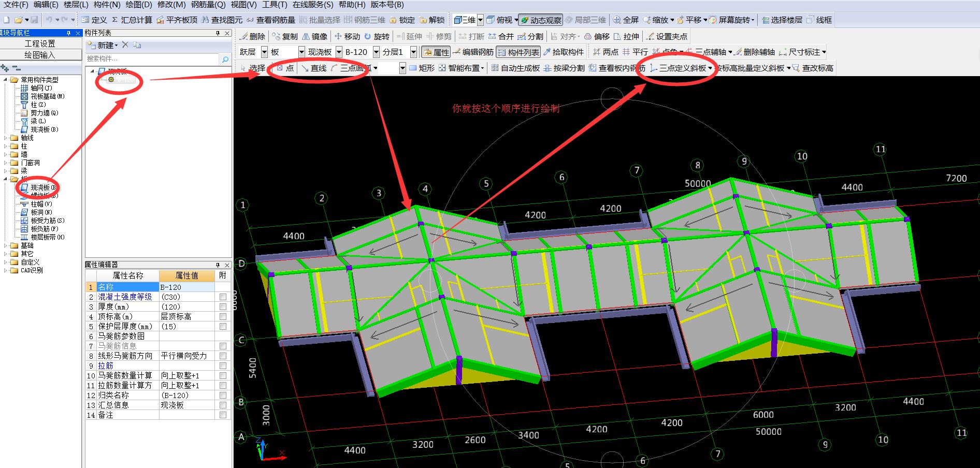Click the 分割 split tool
Screen dimensions: 980x468
[x=530, y=36]
